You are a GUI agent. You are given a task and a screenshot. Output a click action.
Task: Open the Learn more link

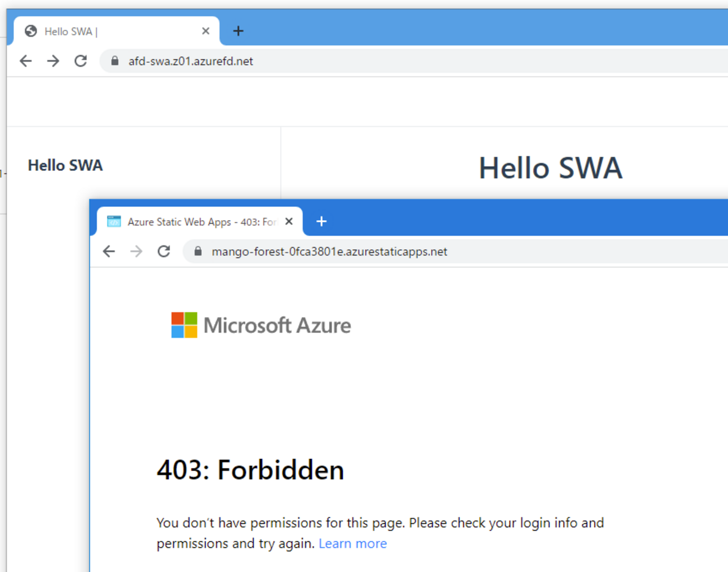(353, 543)
